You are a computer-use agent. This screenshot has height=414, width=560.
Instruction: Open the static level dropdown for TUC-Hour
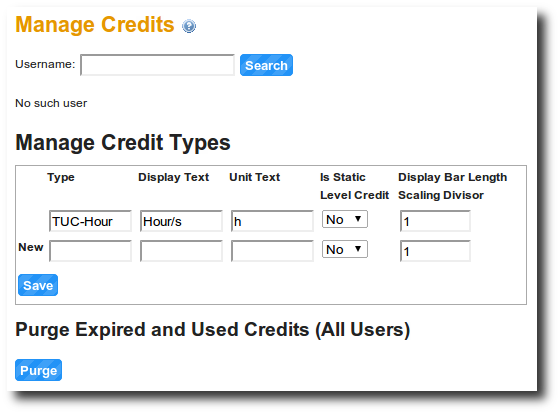345,219
